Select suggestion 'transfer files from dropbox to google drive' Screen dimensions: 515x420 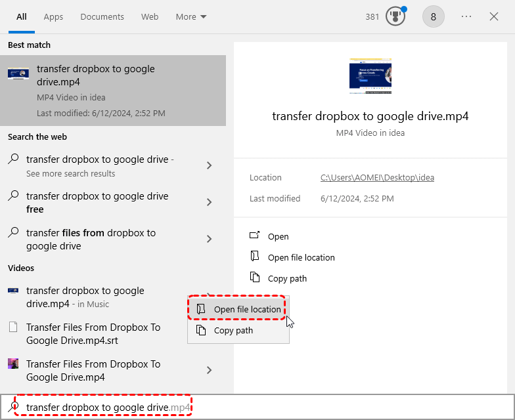tap(91, 239)
